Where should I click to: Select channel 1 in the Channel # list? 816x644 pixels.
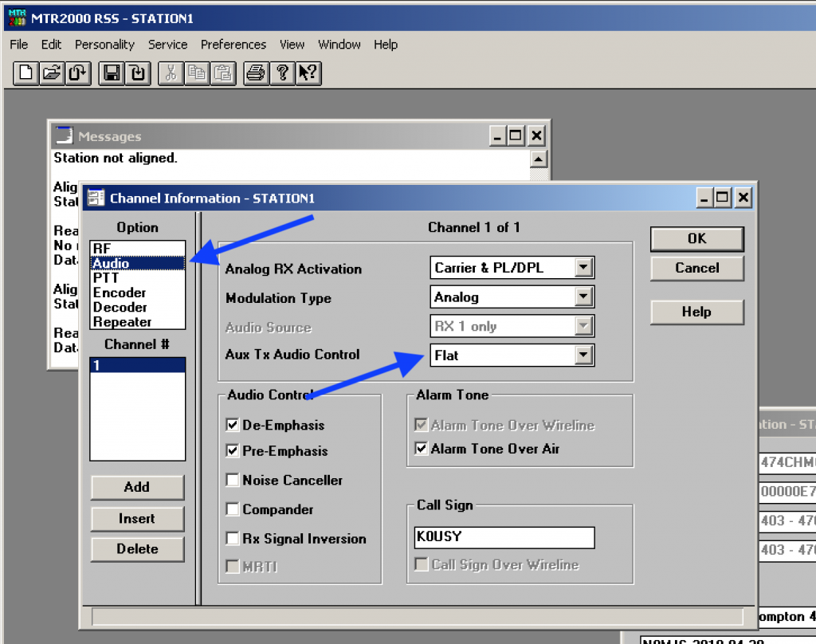pos(137,366)
